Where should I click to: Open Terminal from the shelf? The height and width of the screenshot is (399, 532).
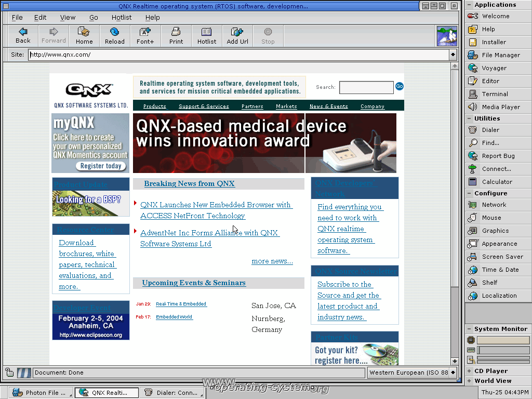click(x=498, y=94)
